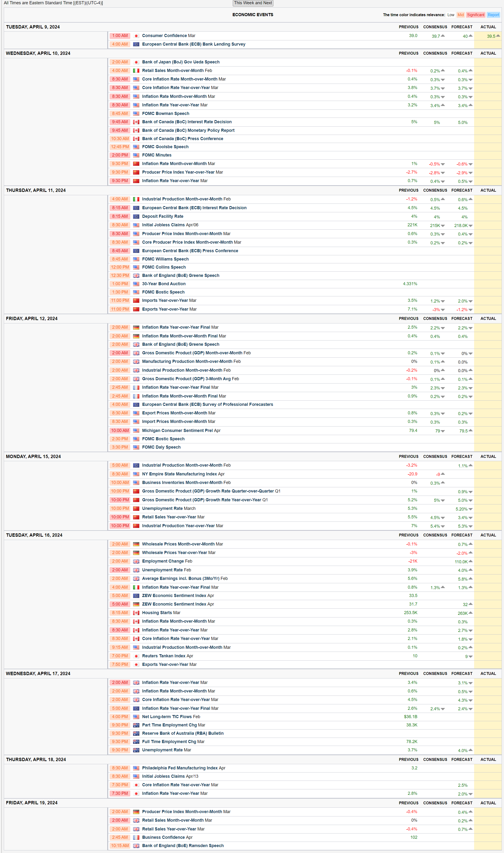
Task: Open Philadelphia Fed Manufacturing Index event
Action: pyautogui.click(x=180, y=768)
